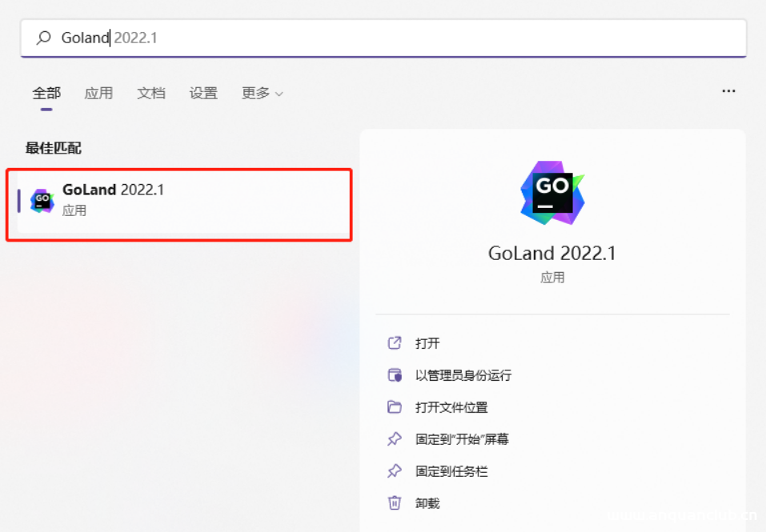This screenshot has width=766, height=532.
Task: Click the search magnifier icon
Action: click(44, 37)
